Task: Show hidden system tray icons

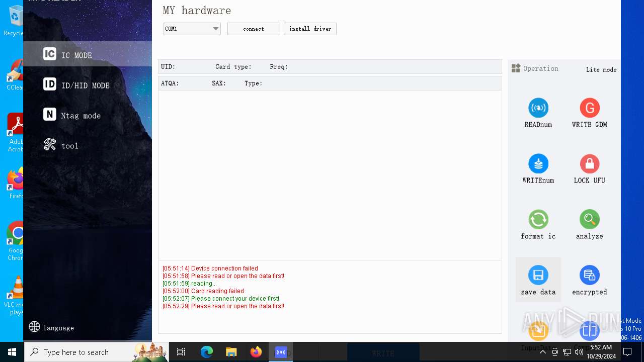Action: pyautogui.click(x=543, y=352)
